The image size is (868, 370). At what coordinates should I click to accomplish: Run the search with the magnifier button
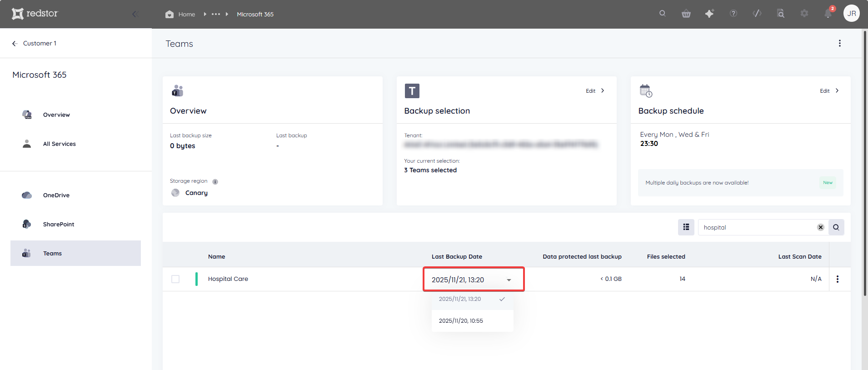836,227
